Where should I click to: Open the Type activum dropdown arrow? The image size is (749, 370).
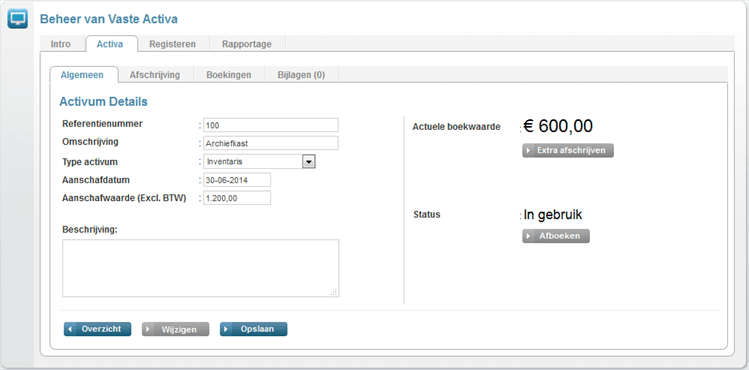[309, 162]
